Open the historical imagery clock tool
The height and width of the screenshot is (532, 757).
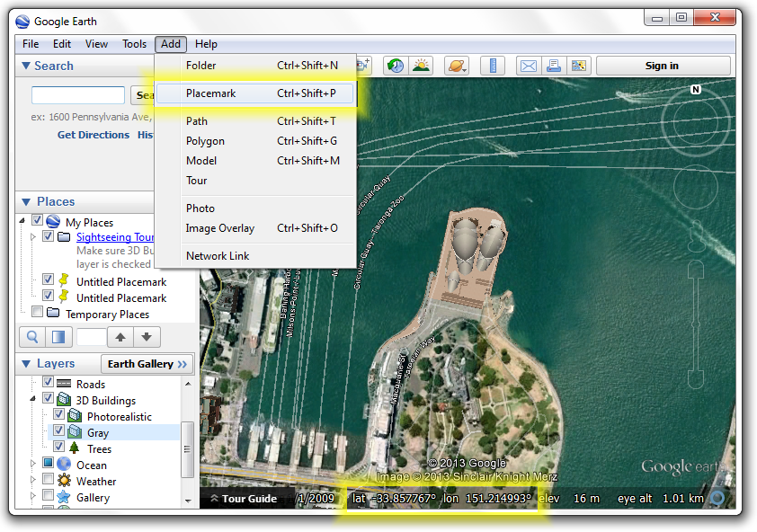(x=395, y=66)
